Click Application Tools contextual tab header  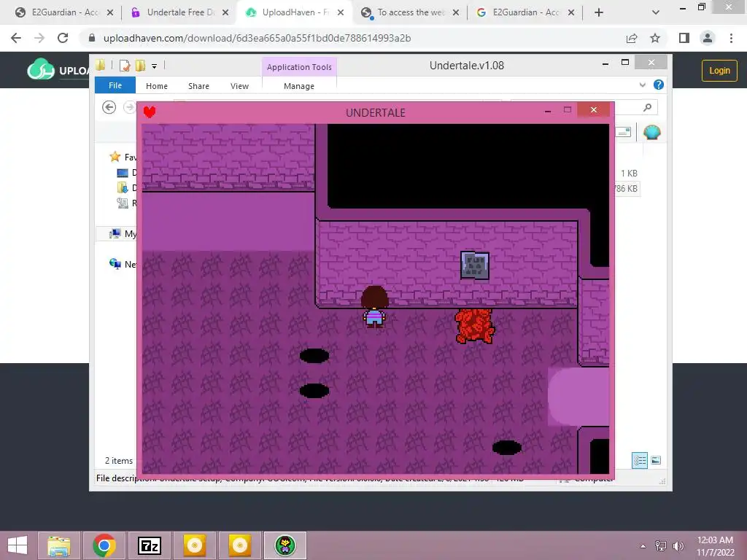point(299,67)
